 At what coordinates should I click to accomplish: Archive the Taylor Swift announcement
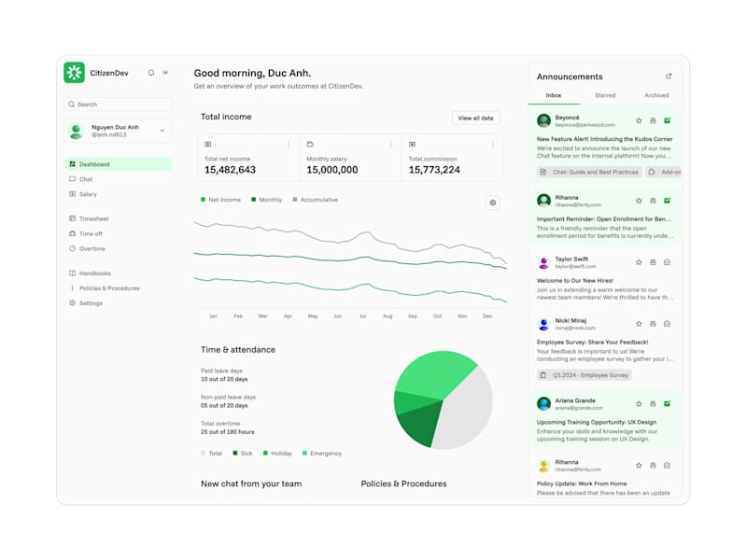pos(653,262)
